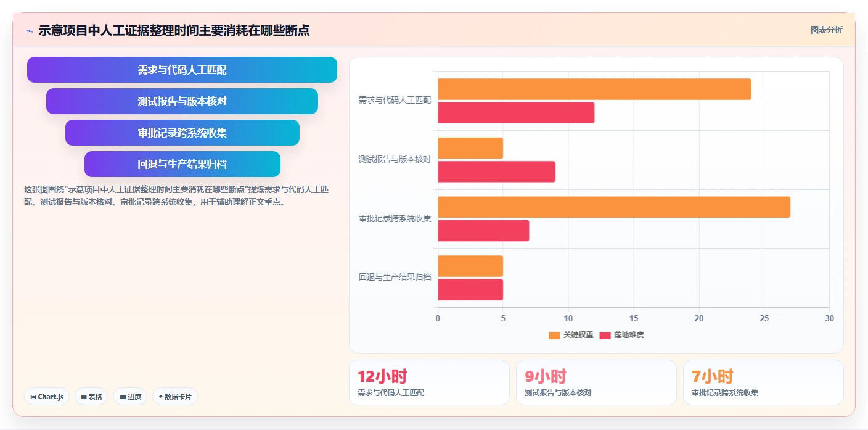Click the chart title 示意项目中人工证据整理时间主要消耗在哪些断点
This screenshot has height=430, width=868.
coord(174,30)
